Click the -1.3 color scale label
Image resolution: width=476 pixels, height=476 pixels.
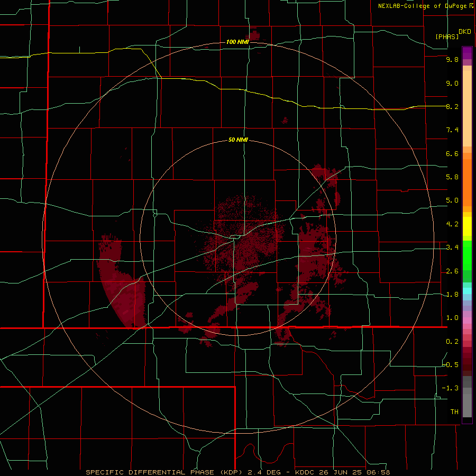tap(451, 388)
